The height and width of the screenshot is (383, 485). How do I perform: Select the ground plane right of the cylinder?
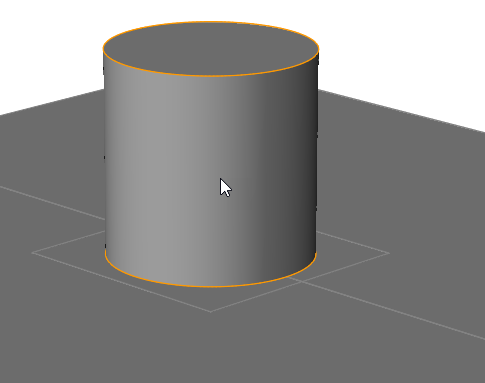point(400,183)
